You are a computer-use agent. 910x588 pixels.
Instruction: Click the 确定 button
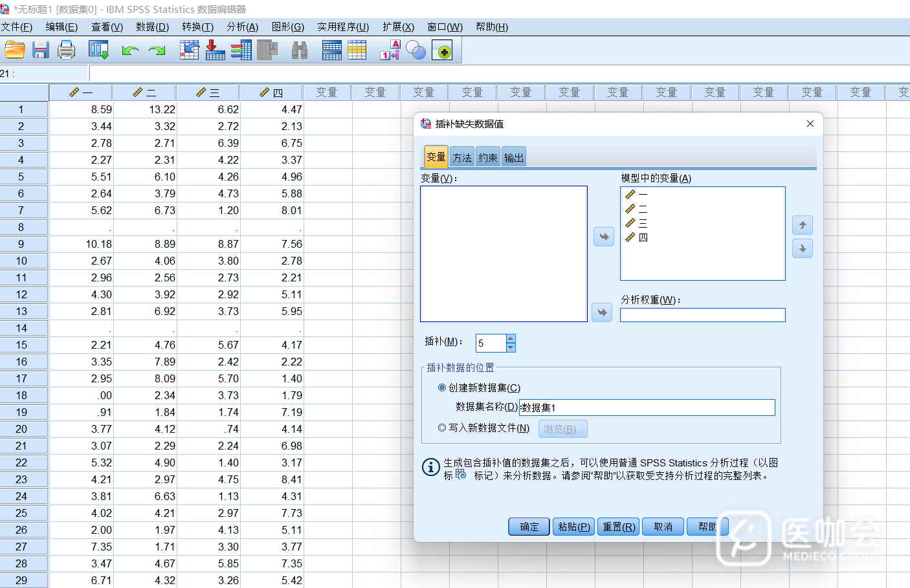(529, 527)
